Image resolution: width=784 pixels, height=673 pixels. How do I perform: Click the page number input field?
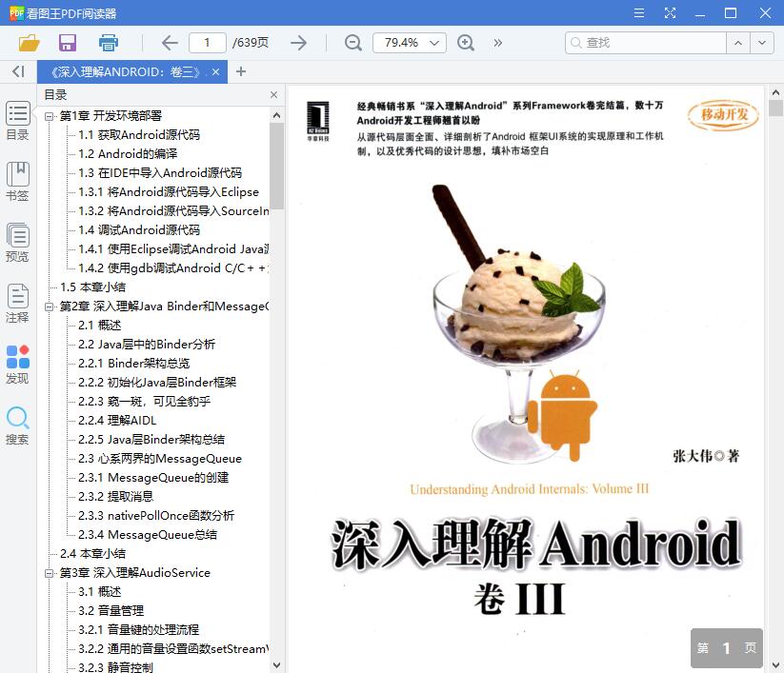click(207, 43)
